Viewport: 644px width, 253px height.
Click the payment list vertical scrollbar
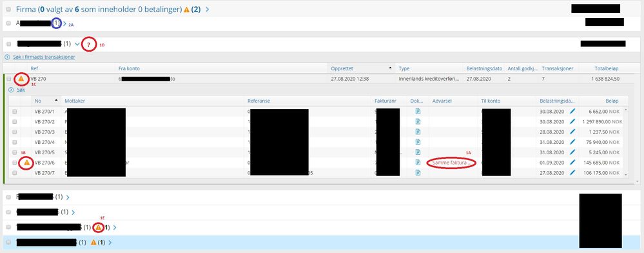(625, 142)
